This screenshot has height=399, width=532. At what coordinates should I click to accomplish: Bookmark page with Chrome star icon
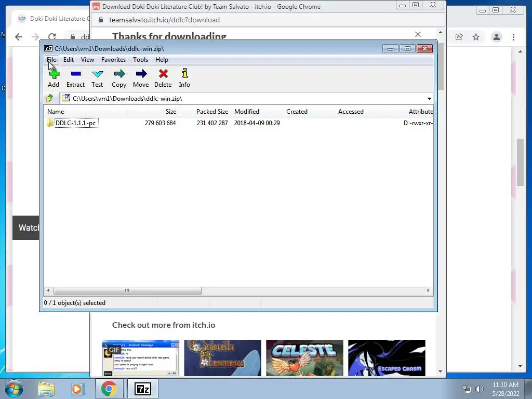pos(476,37)
